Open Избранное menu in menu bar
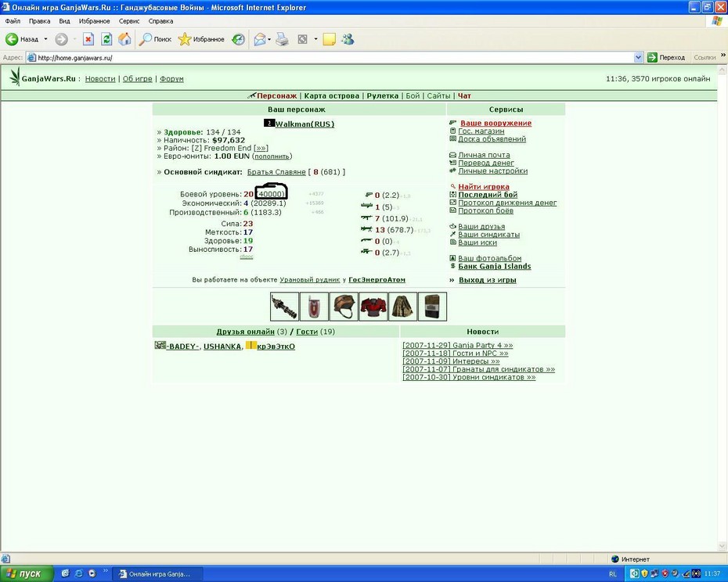 [x=94, y=21]
